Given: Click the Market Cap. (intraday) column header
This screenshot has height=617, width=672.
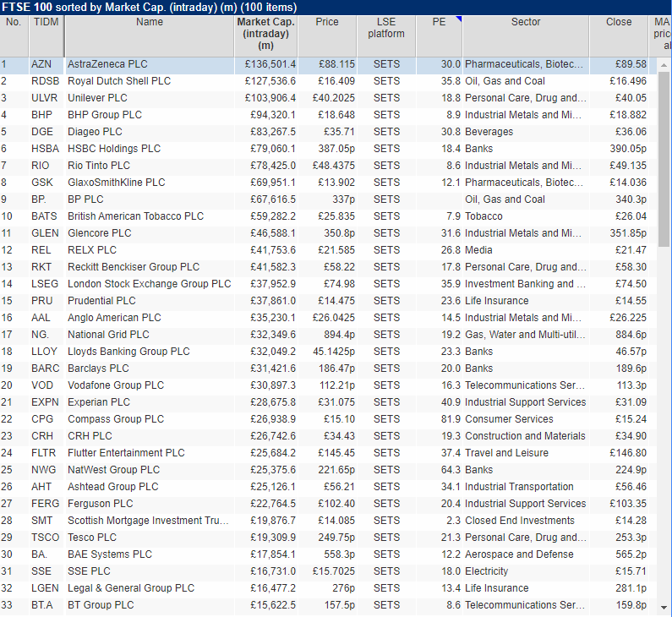Looking at the screenshot, I should [265, 36].
